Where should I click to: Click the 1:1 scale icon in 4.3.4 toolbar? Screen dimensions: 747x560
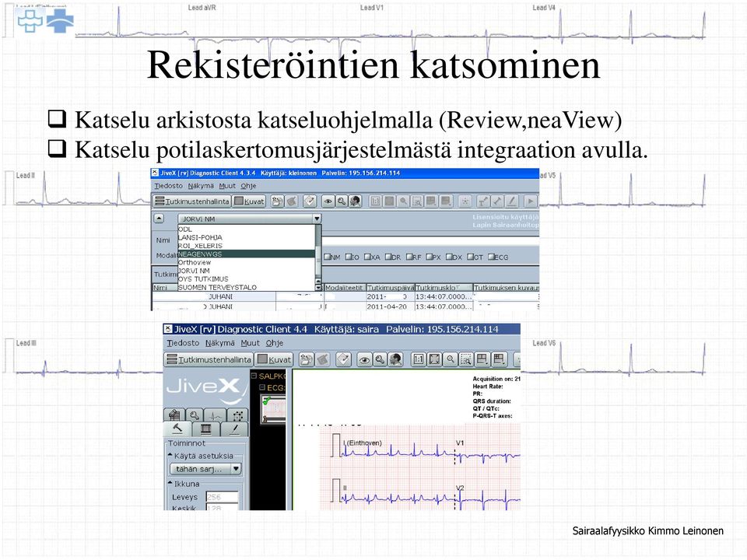click(375, 201)
